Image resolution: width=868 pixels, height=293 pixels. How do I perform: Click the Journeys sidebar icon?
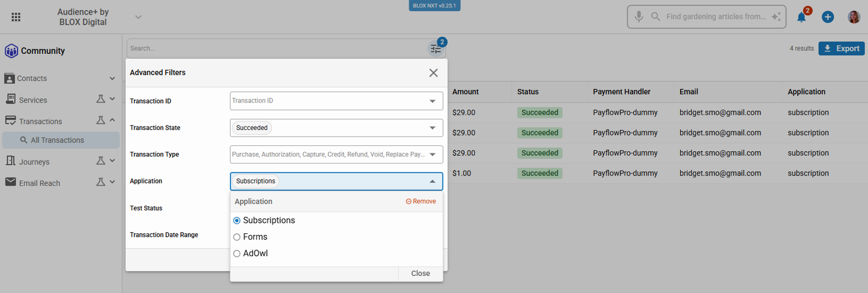(x=11, y=161)
